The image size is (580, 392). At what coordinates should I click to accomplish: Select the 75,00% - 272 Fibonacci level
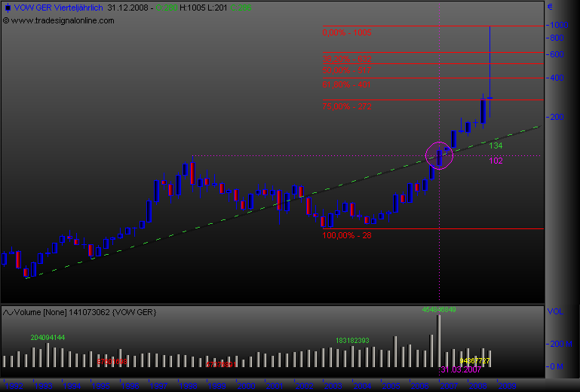347,107
